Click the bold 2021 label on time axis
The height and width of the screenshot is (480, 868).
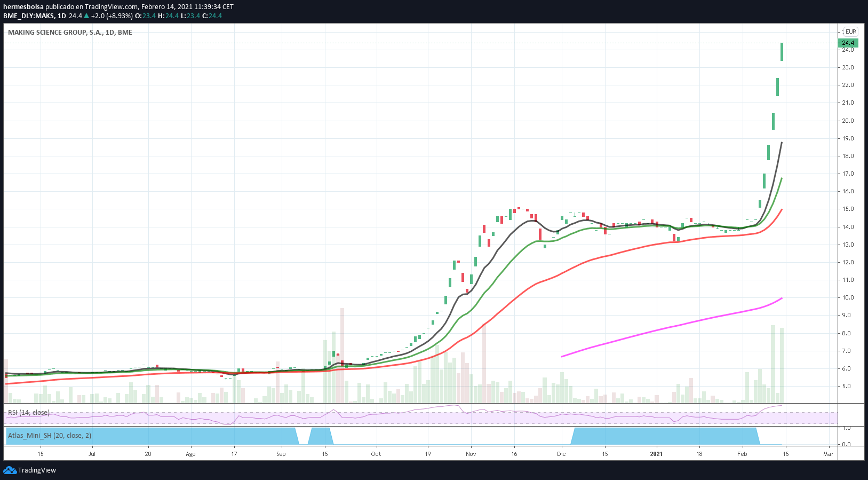656,454
